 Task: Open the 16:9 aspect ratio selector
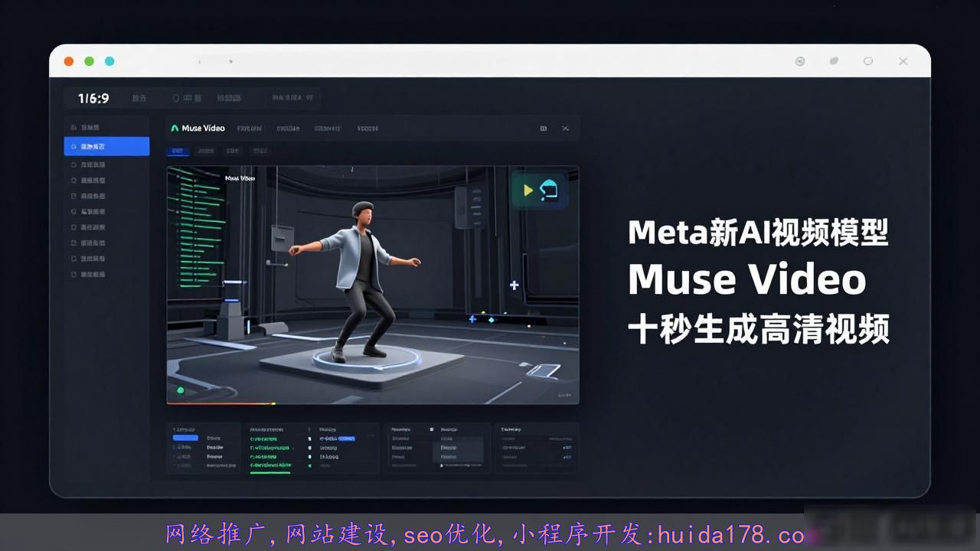[x=93, y=98]
